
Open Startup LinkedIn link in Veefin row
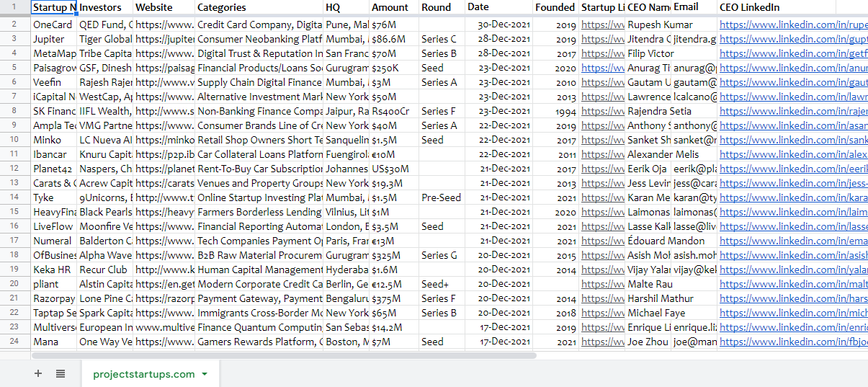coord(603,82)
